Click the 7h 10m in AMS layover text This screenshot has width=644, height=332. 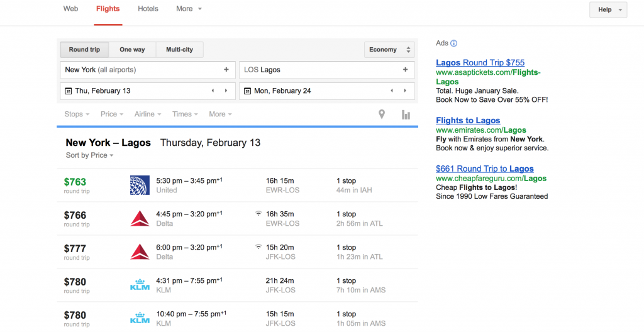coord(361,290)
